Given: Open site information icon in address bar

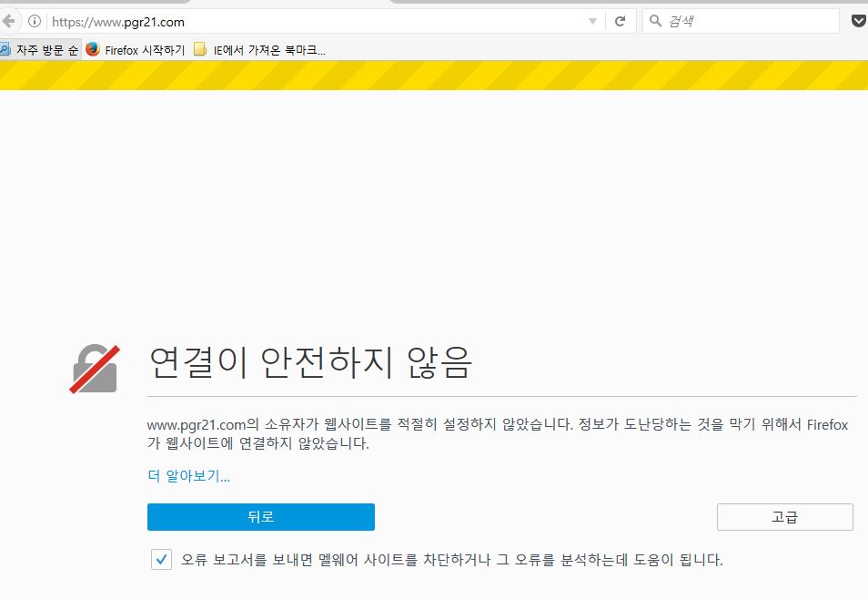Looking at the screenshot, I should [x=35, y=22].
